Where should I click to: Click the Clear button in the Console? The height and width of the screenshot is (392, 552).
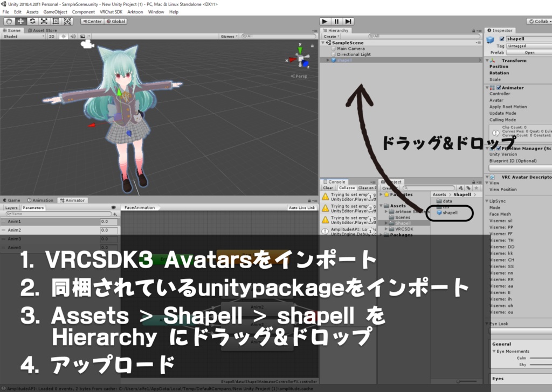tap(328, 188)
